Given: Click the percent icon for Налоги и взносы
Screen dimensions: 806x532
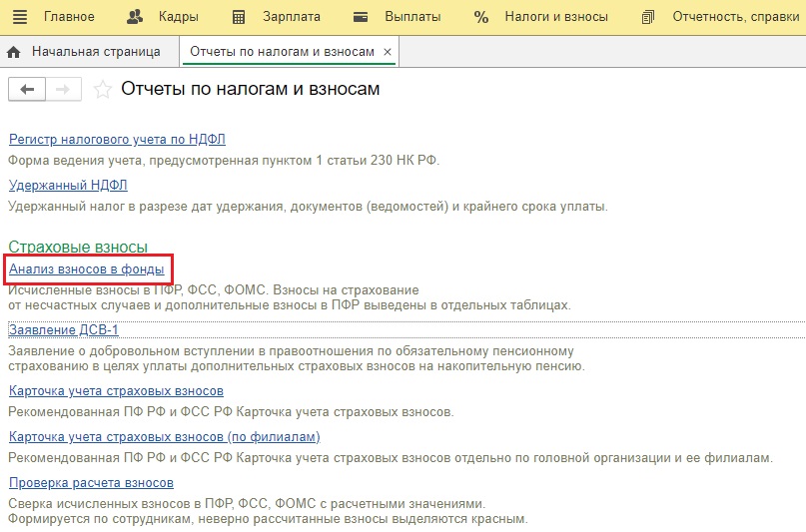Looking at the screenshot, I should coord(481,17).
